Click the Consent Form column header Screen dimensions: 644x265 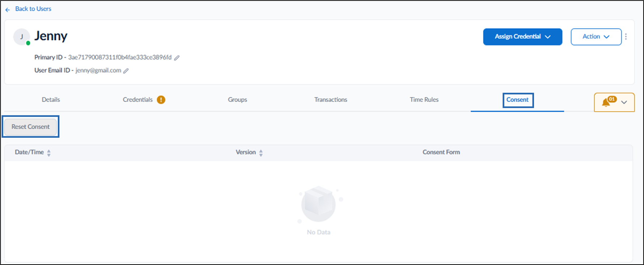click(x=441, y=152)
